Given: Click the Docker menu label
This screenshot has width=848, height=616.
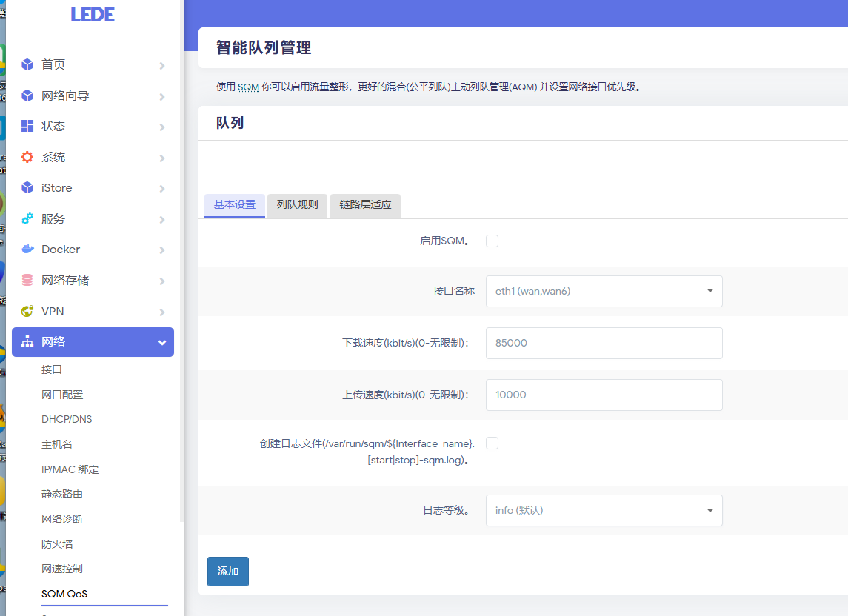Looking at the screenshot, I should tap(61, 250).
